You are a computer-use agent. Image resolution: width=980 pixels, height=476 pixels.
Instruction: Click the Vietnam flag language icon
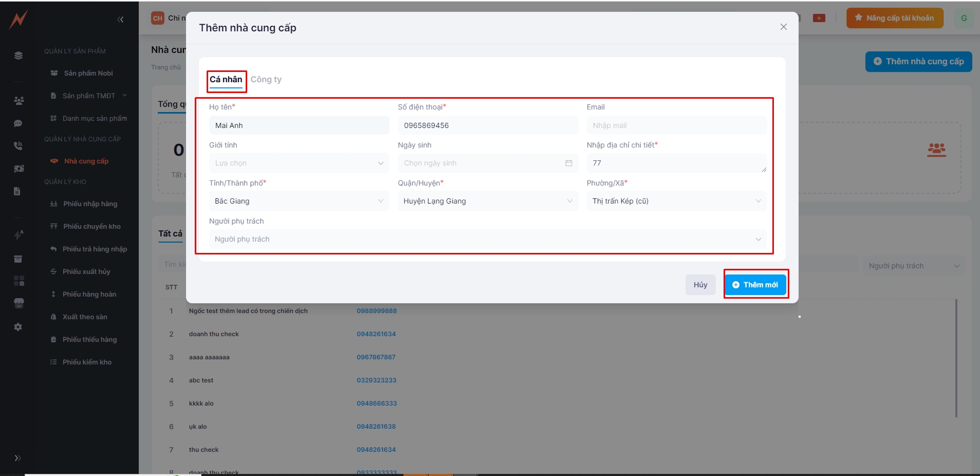pyautogui.click(x=819, y=18)
